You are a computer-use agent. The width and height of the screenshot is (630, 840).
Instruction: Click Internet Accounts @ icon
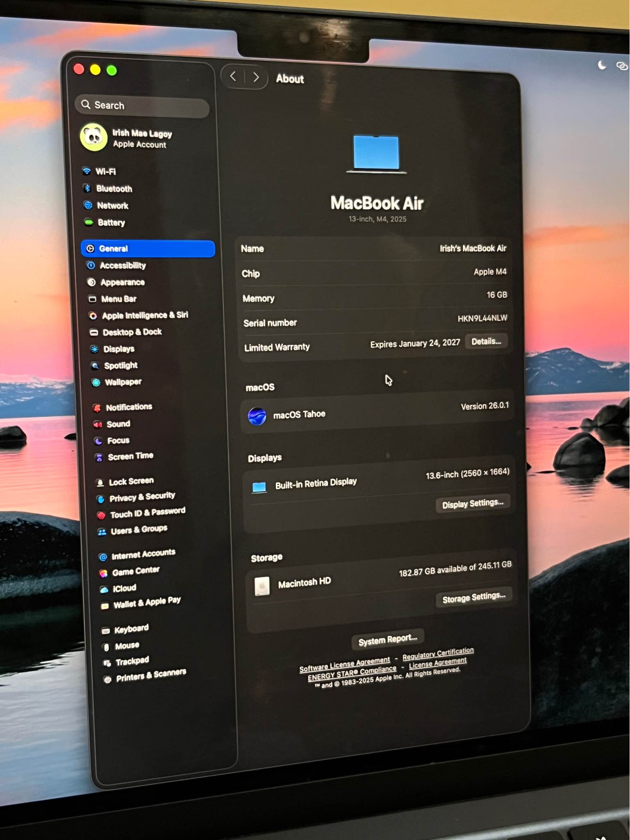(103, 557)
